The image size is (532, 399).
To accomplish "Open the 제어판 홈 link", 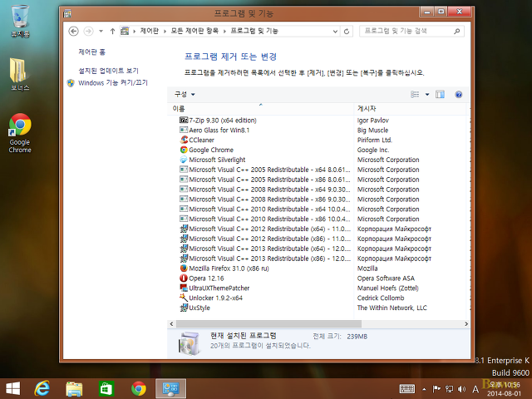I will [92, 52].
